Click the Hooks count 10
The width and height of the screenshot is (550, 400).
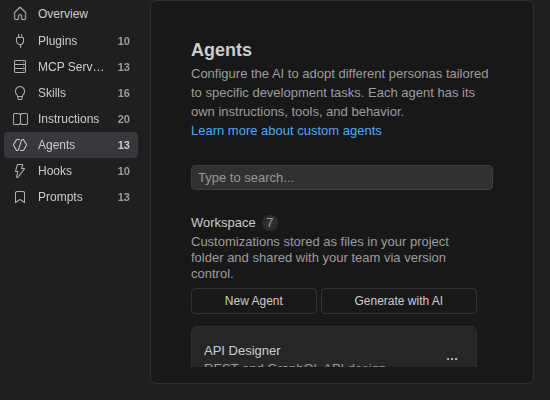point(123,171)
